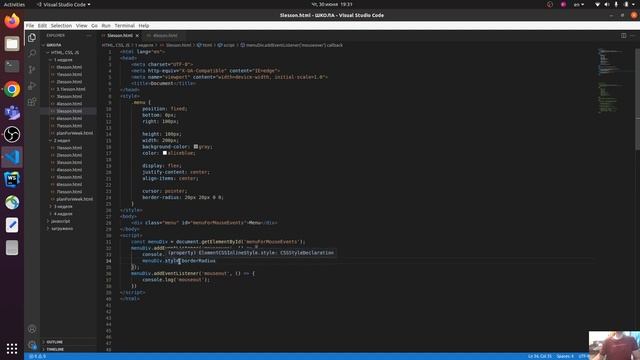Click the Split Editor icon
Screen dimensions: 640x360
(x=623, y=36)
